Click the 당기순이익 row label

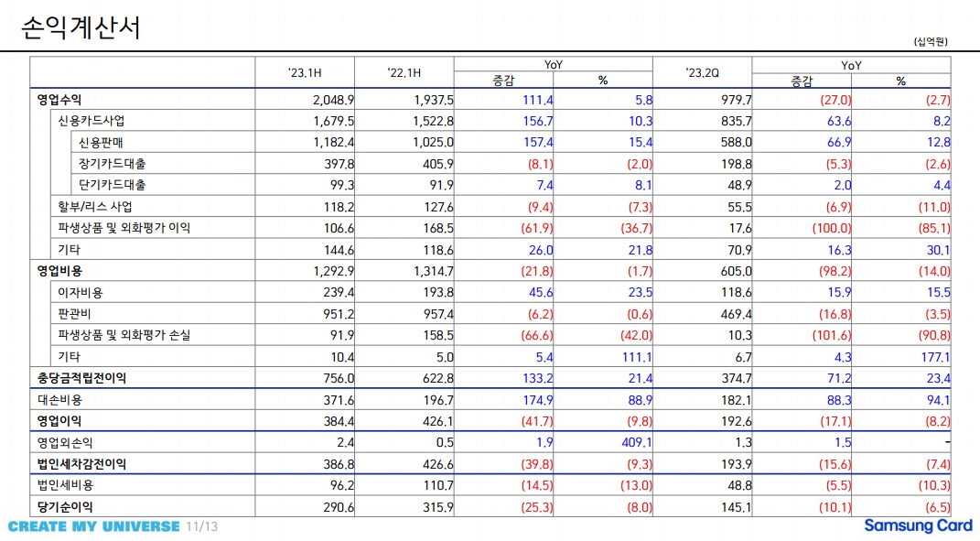[x=65, y=507]
